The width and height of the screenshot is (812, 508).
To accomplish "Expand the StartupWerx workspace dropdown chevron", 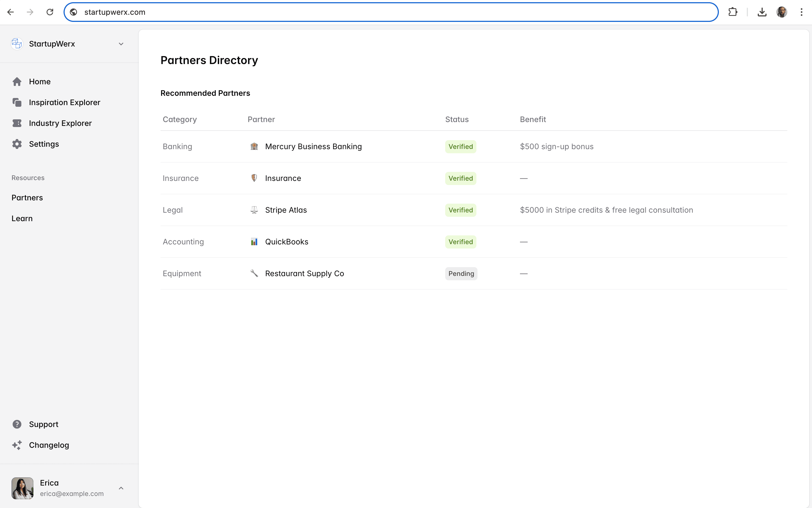I will coord(121,44).
